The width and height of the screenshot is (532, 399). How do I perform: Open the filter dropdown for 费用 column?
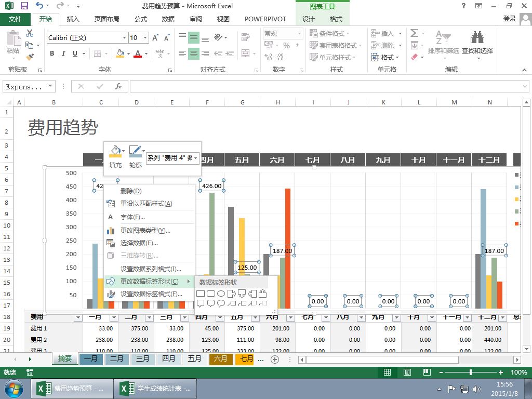click(x=78, y=318)
